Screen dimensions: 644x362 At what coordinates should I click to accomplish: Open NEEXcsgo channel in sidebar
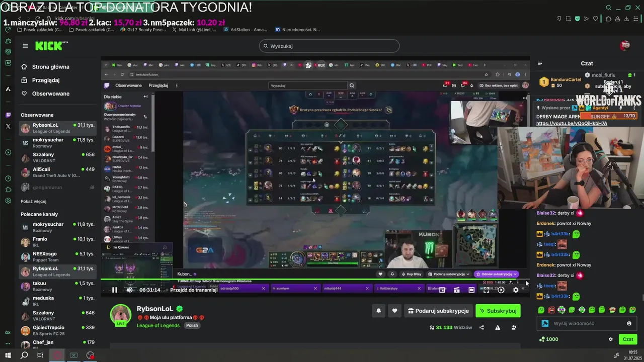coord(57,256)
